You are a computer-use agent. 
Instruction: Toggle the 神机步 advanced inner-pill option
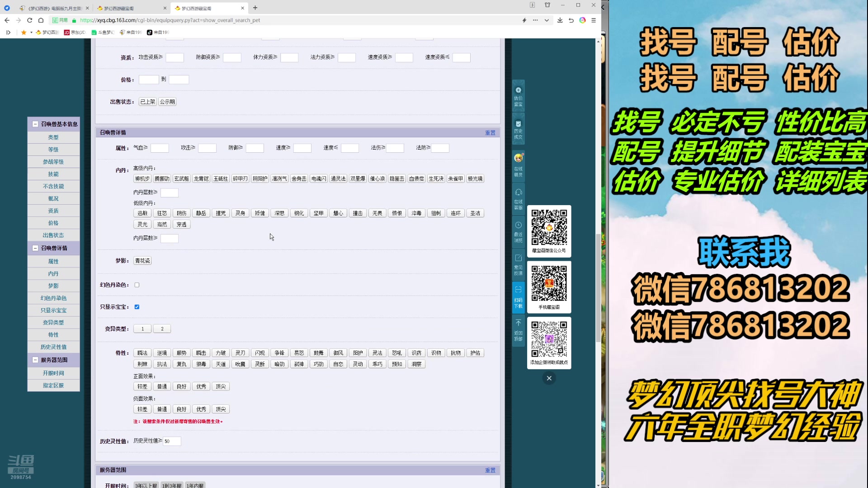click(142, 179)
